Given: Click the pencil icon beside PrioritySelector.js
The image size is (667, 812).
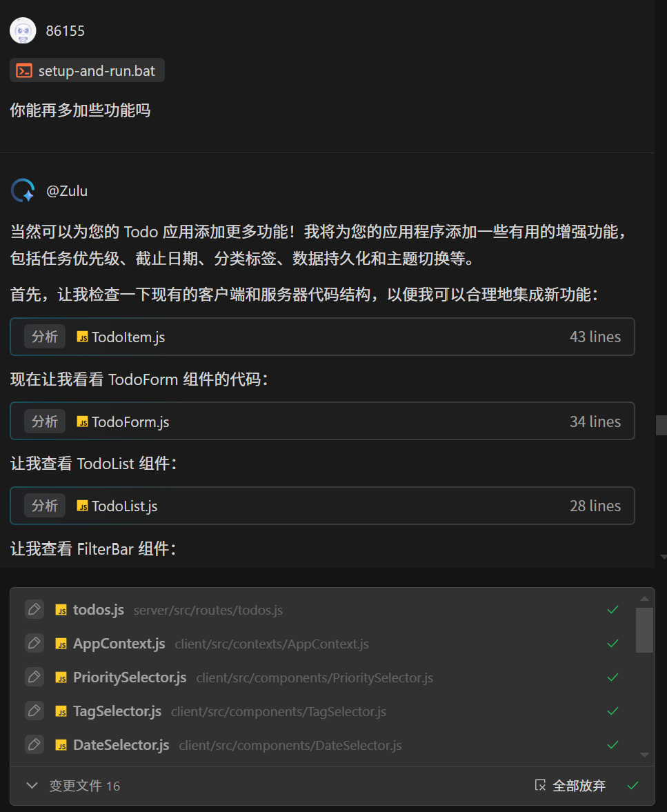Looking at the screenshot, I should click(34, 677).
